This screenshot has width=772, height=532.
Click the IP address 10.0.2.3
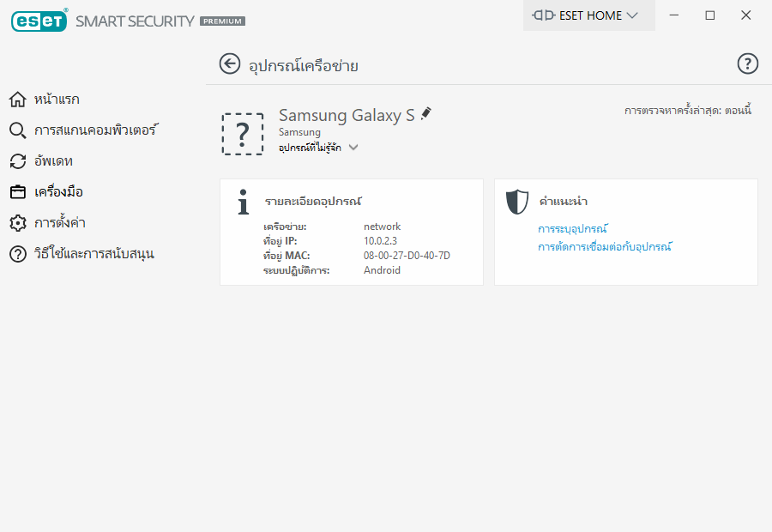click(380, 241)
